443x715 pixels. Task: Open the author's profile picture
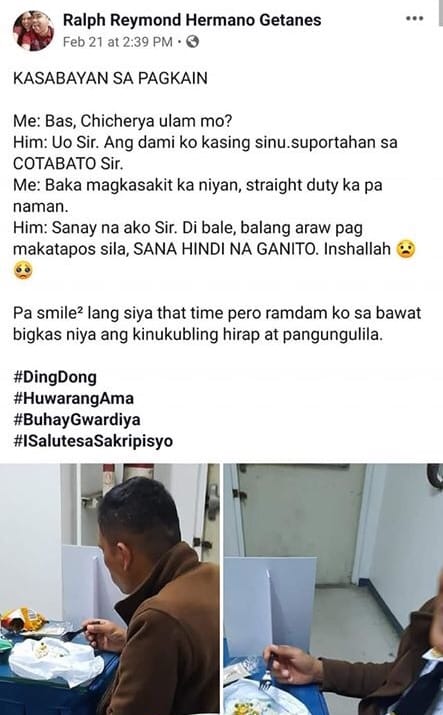33,30
